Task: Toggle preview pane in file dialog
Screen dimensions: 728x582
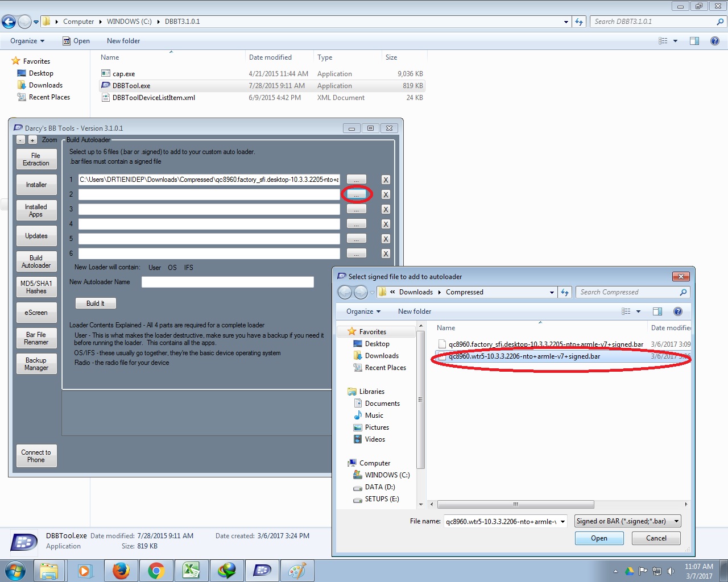Action: click(657, 311)
